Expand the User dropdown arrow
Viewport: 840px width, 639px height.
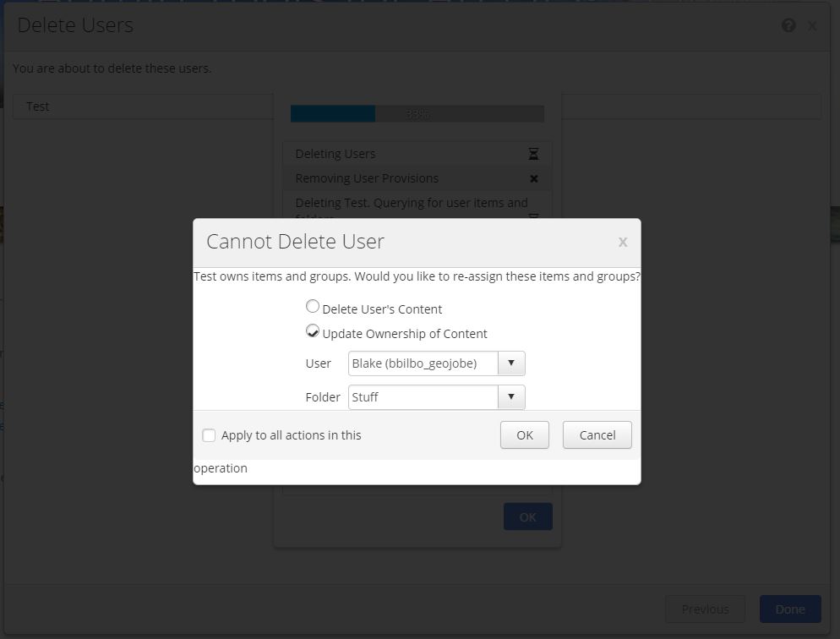pos(511,363)
